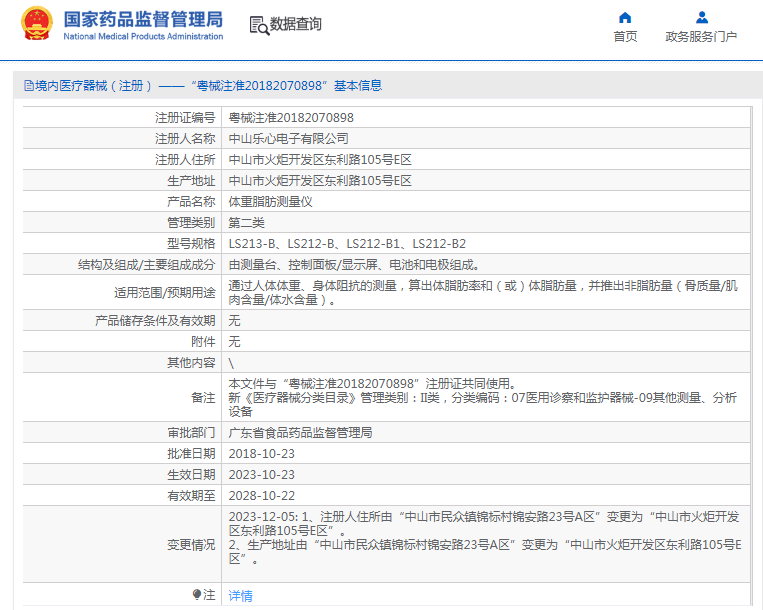The height and width of the screenshot is (610, 763).
Task: Select registration number 粤械注准20182070898 cell
Action: (291, 118)
